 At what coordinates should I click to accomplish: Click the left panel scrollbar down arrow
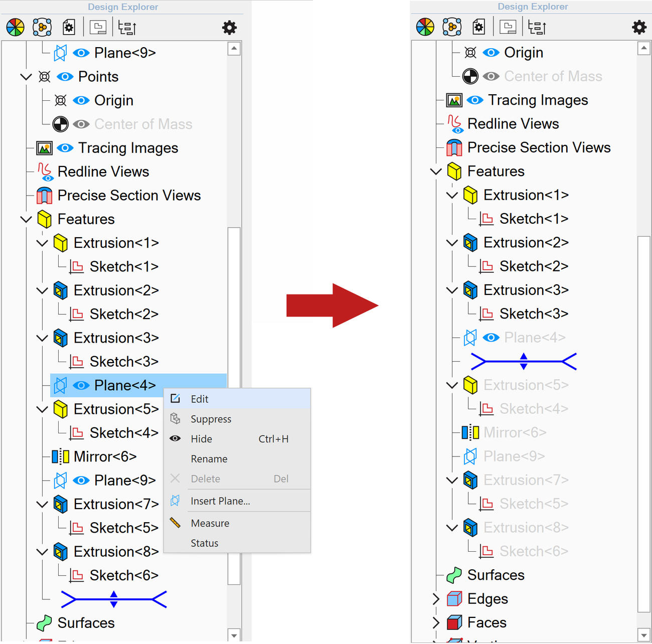pyautogui.click(x=234, y=634)
